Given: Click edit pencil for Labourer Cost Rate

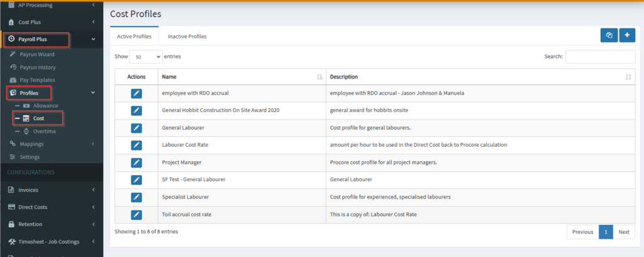Looking at the screenshot, I should (x=136, y=145).
